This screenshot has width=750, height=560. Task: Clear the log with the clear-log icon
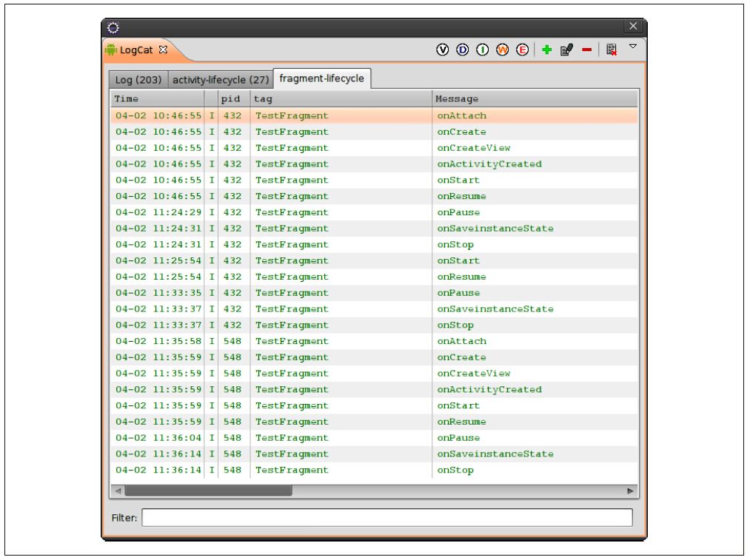point(612,50)
